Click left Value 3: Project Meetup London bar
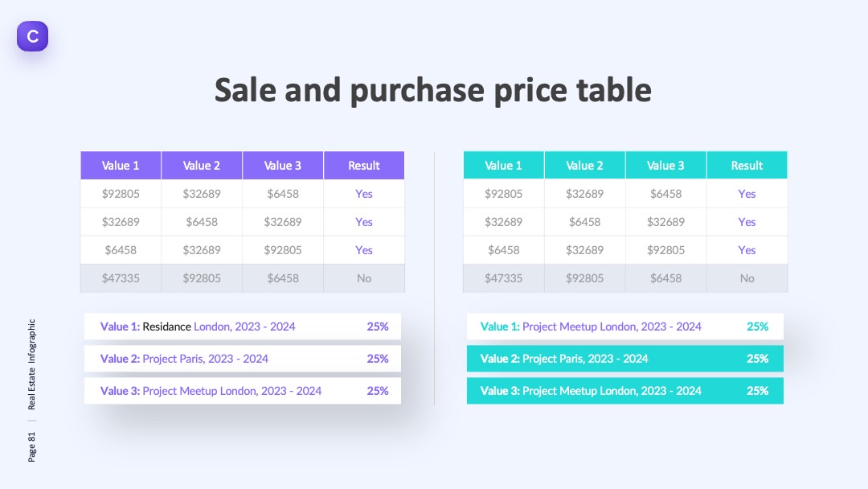The width and height of the screenshot is (868, 489). 243,391
